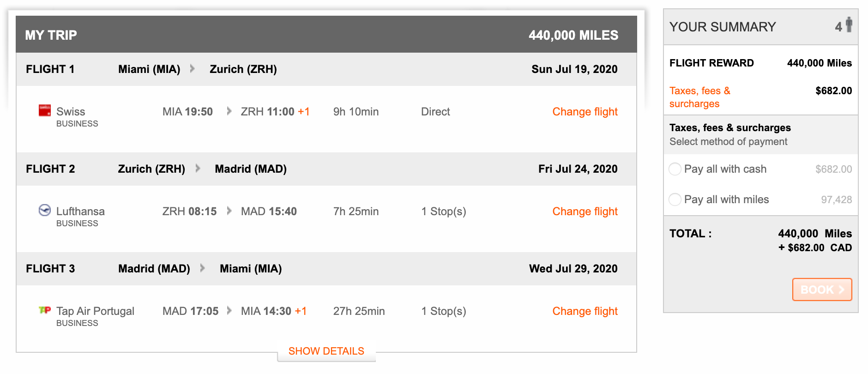Click the passenger count person icon
This screenshot has height=374, width=868.
[849, 25]
